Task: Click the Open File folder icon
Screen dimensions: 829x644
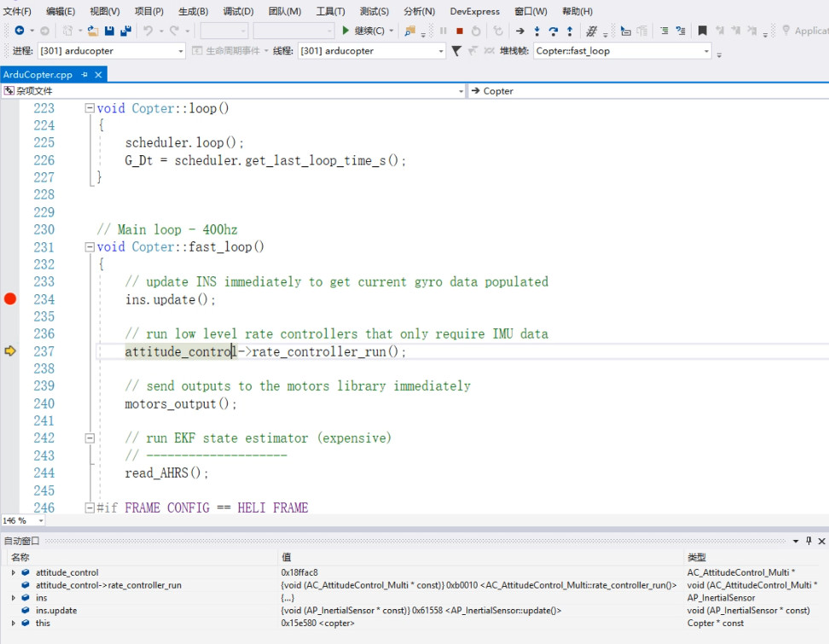Action: [93, 31]
